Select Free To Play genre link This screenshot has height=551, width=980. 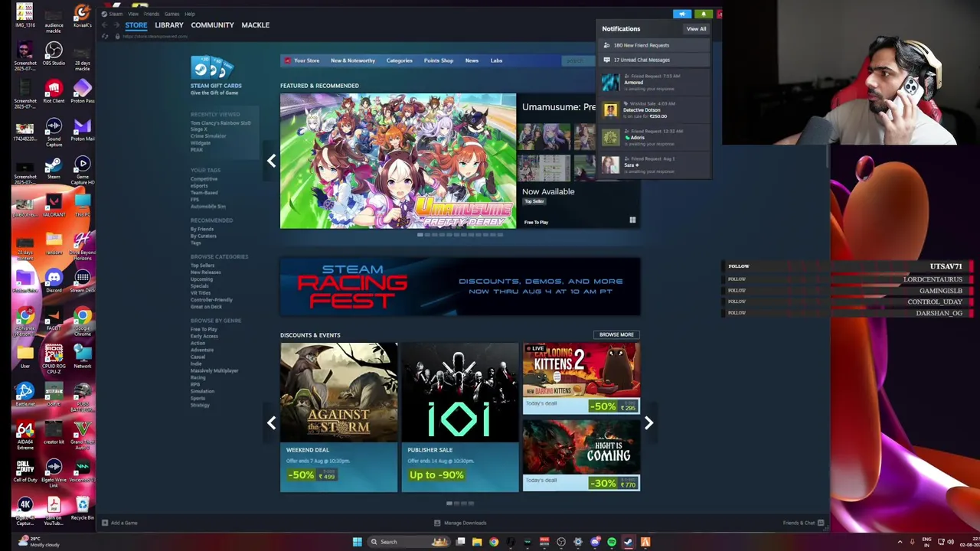coord(204,329)
